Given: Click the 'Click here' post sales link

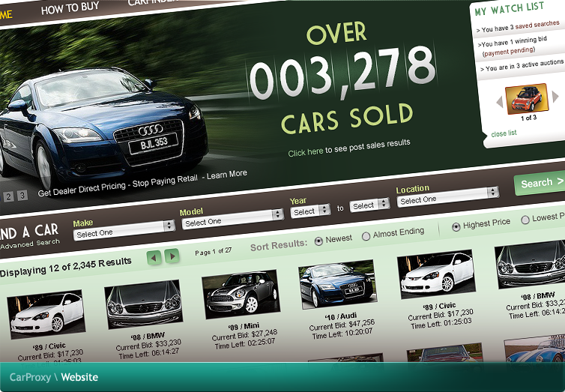Looking at the screenshot, I should [305, 152].
